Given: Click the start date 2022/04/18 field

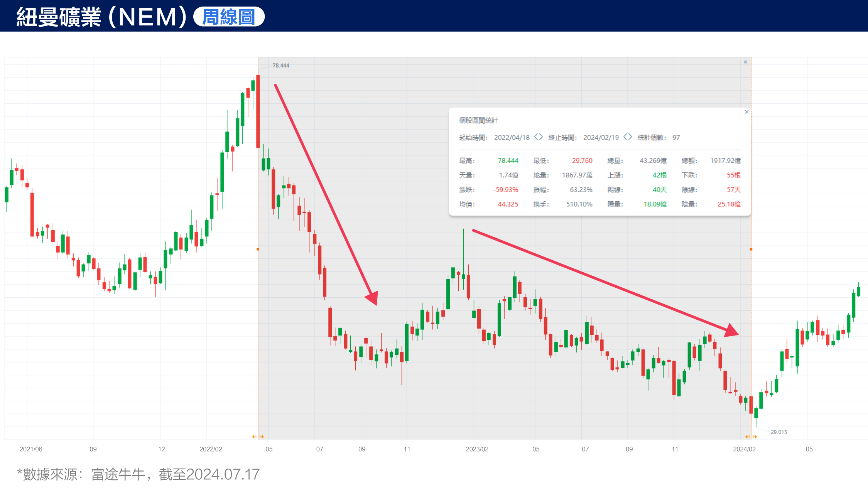Looking at the screenshot, I should pos(512,137).
